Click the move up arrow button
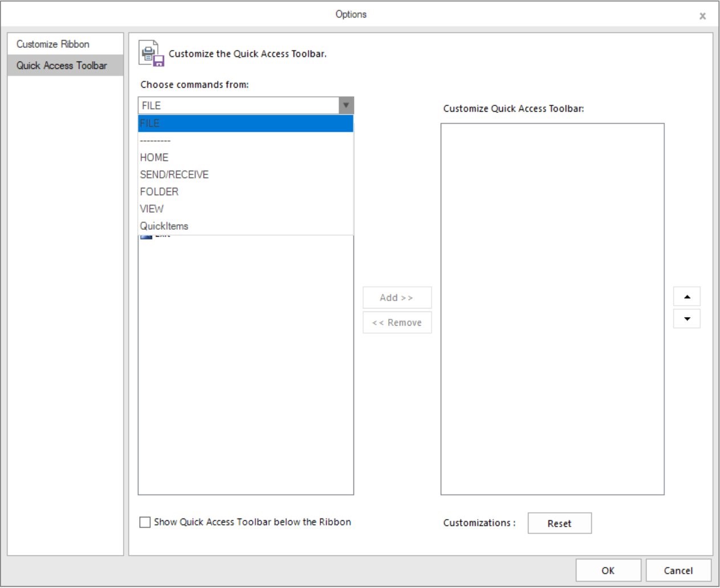Viewport: 720px width, 588px height. click(688, 295)
